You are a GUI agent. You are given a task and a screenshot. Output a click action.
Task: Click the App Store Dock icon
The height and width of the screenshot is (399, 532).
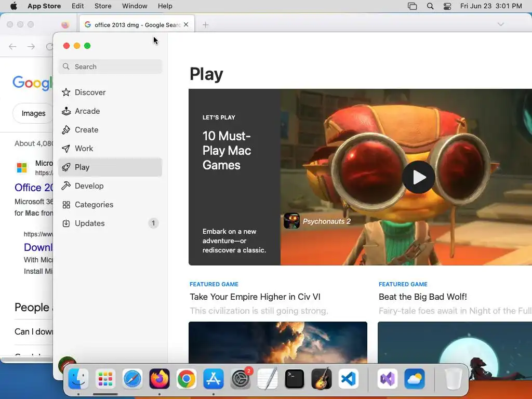pos(214,379)
